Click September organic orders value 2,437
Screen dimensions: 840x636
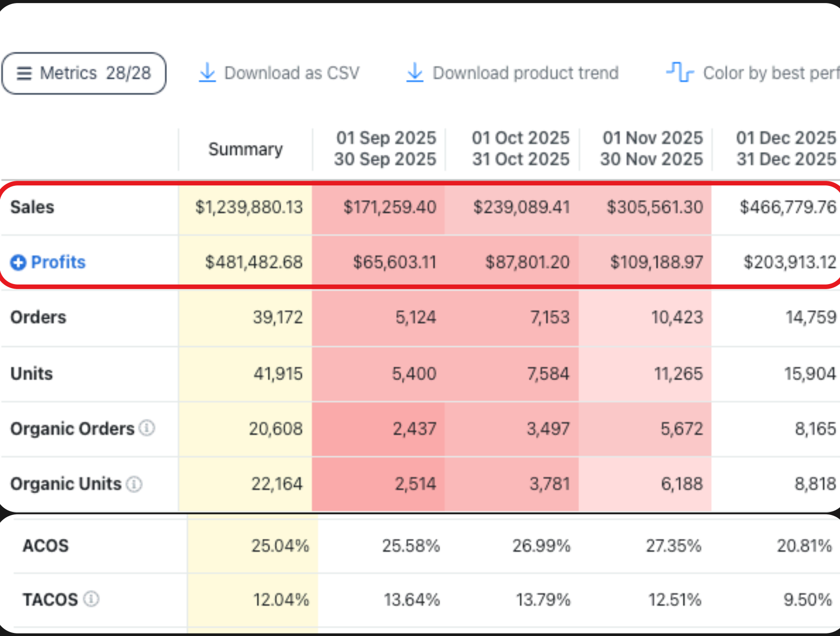tap(415, 429)
